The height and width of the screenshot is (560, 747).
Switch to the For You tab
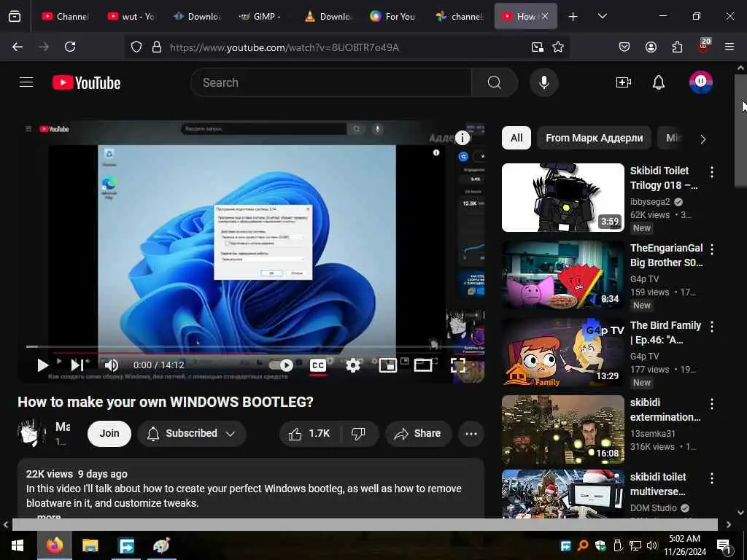pos(392,16)
